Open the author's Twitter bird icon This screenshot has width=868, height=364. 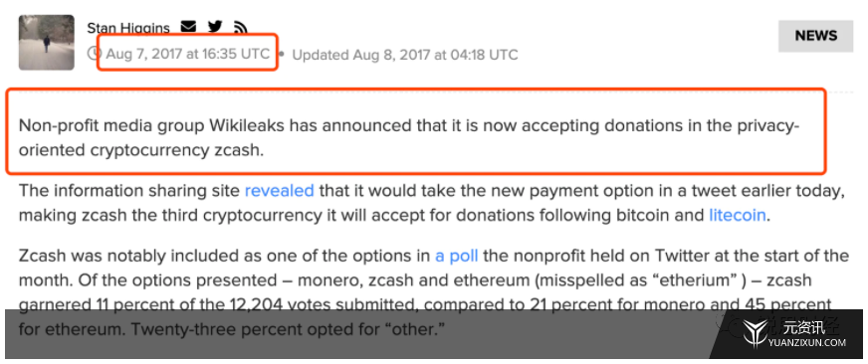point(215,26)
